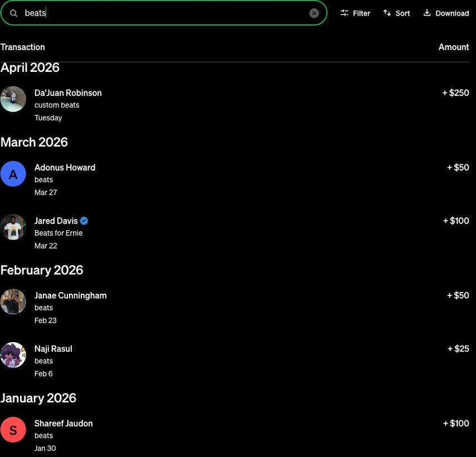The image size is (476, 457).
Task: Click the April 2026 heading
Action: 30,67
